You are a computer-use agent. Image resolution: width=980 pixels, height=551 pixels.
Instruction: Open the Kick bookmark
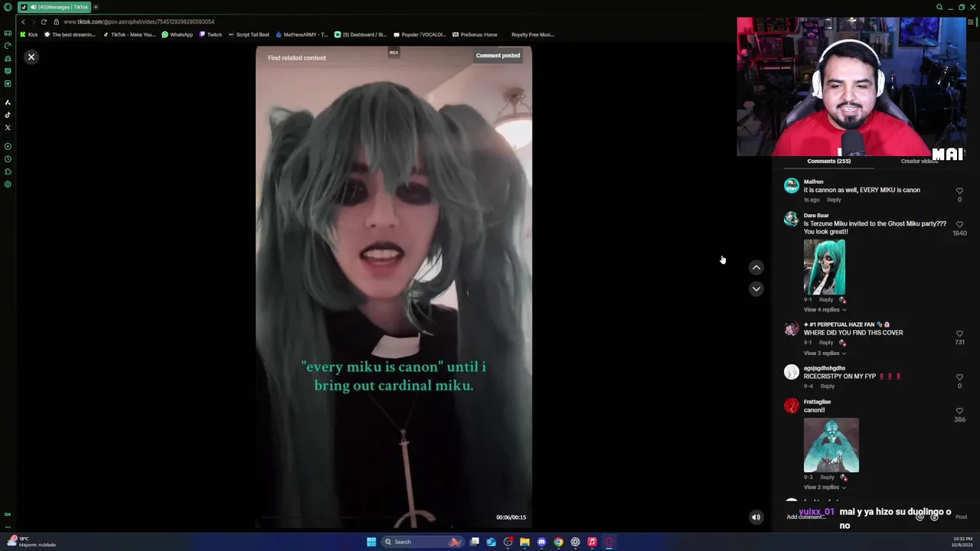point(29,34)
